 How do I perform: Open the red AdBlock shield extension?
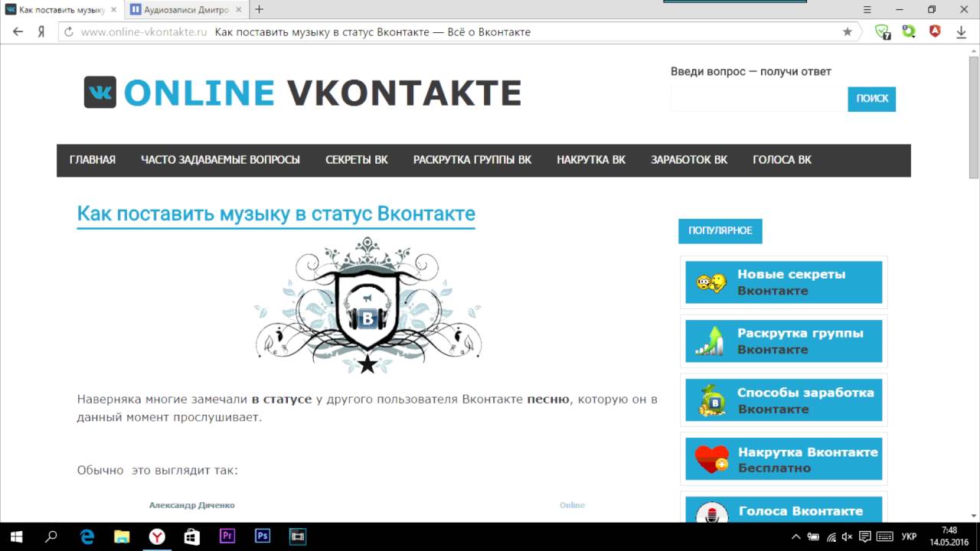click(x=935, y=32)
